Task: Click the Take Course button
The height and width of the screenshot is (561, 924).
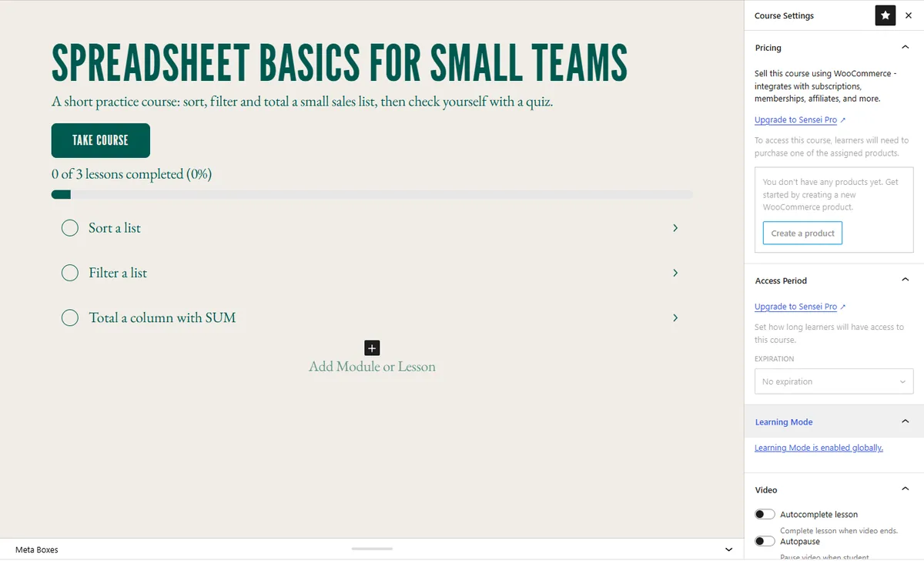Action: (x=101, y=140)
